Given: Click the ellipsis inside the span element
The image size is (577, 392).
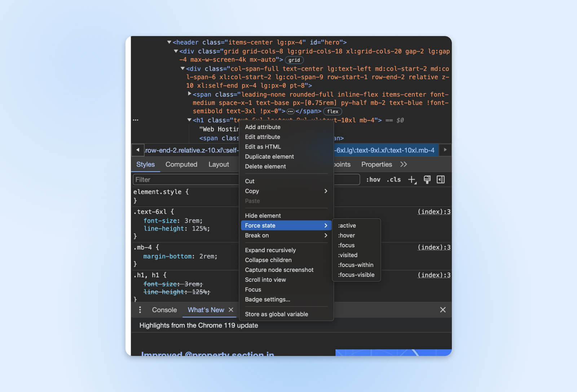Looking at the screenshot, I should (x=290, y=111).
